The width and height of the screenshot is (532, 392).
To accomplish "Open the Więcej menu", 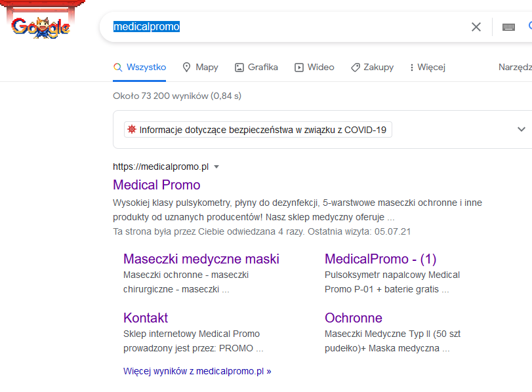I will tap(428, 67).
